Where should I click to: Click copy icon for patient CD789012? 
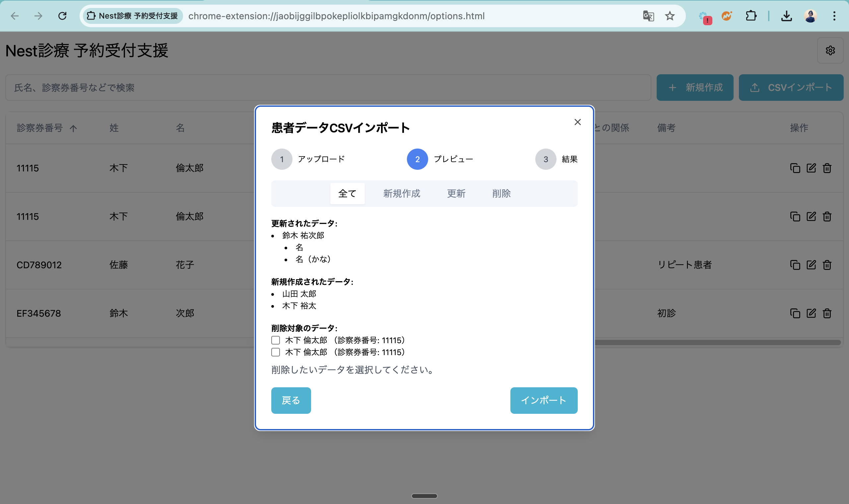[795, 265]
